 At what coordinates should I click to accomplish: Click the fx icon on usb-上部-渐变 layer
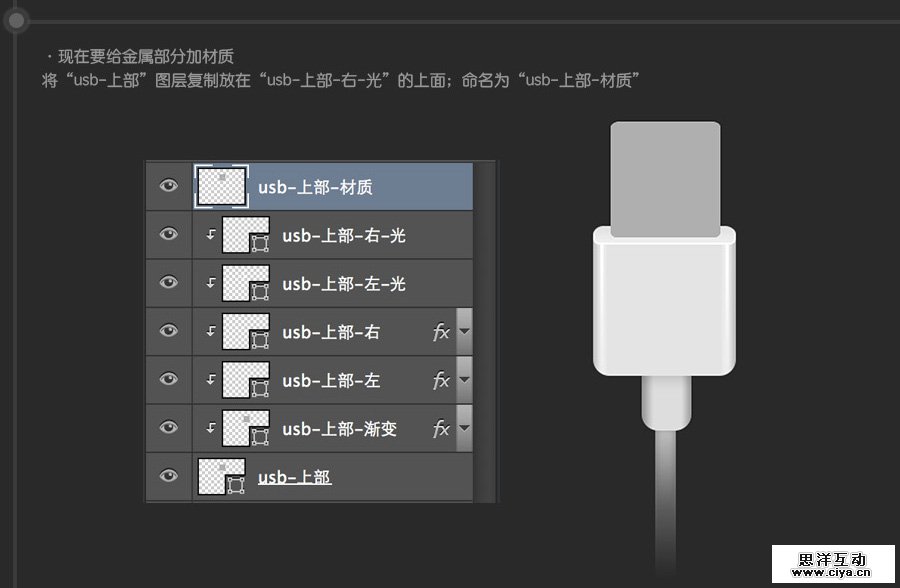click(442, 428)
